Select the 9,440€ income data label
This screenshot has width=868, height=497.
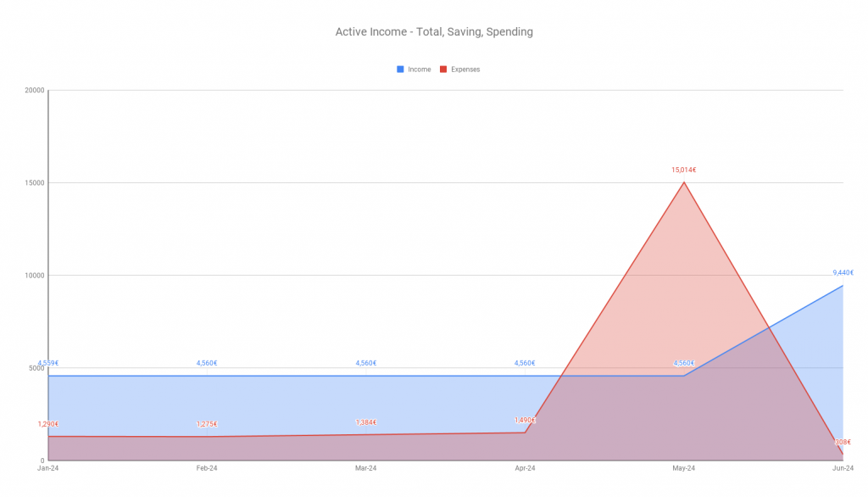click(x=843, y=272)
